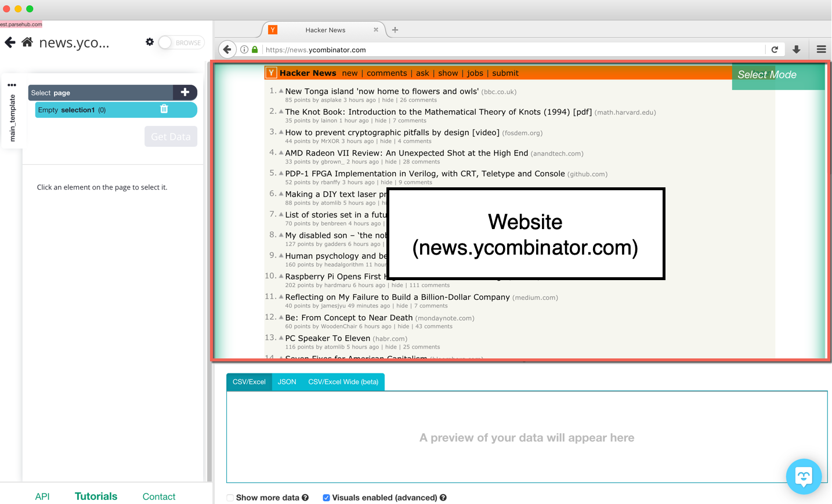Click the left panel vertical scrollbar
The height and width of the screenshot is (504, 832).
(x=209, y=271)
